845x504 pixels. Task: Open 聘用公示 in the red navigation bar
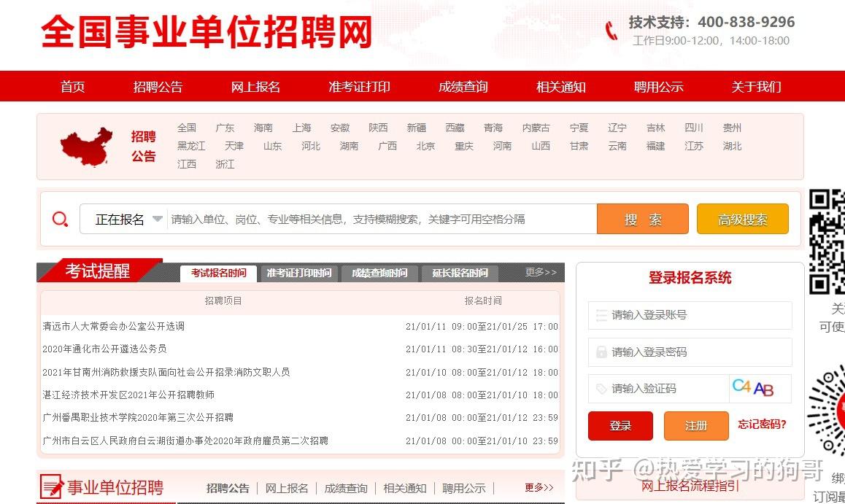tap(658, 87)
